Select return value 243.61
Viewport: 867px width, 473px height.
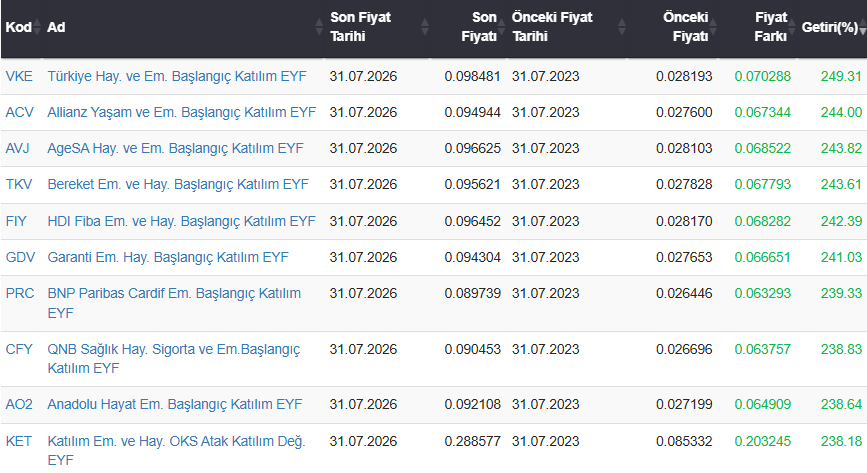tap(841, 184)
